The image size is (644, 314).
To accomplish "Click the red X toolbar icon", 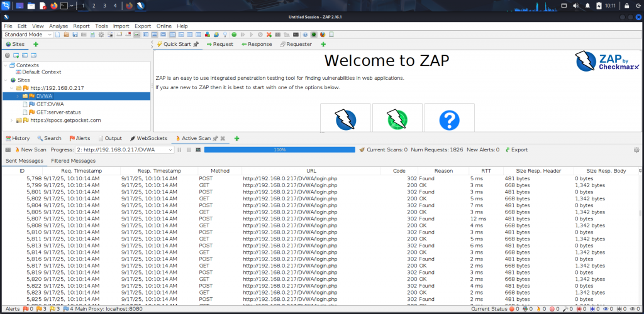I will (269, 35).
